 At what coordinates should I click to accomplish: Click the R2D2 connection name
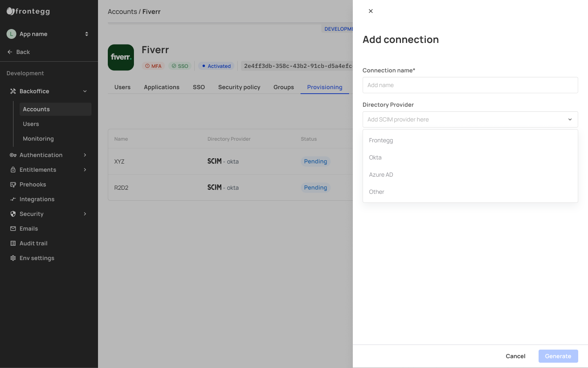(x=121, y=188)
